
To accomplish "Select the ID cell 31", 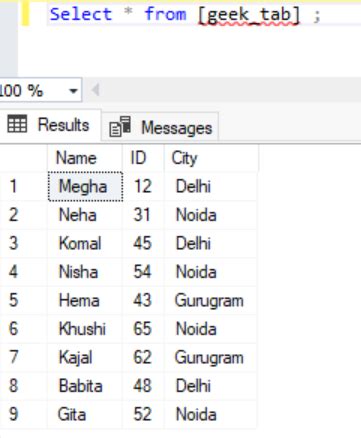I will coord(143,215).
